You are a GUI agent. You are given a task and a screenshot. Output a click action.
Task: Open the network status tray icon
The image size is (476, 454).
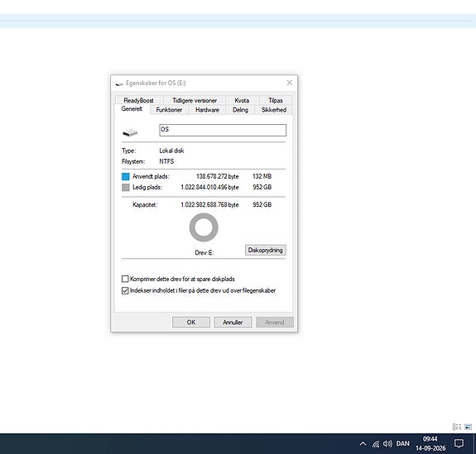click(x=376, y=444)
